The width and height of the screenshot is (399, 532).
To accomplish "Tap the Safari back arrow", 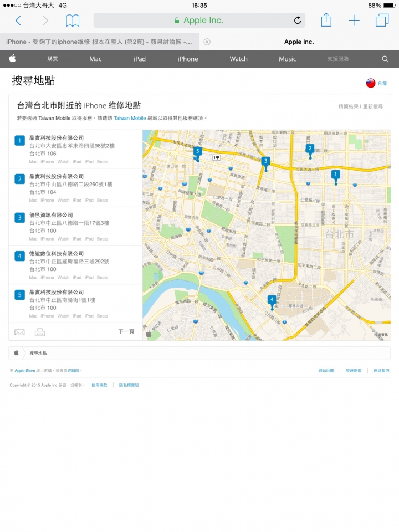I will [18, 21].
